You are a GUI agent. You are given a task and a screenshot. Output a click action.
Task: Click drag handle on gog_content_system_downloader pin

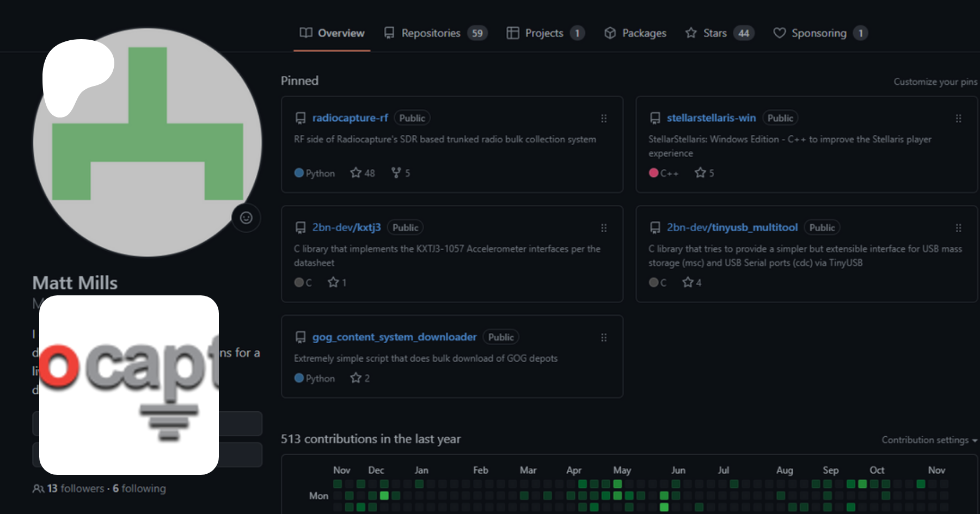(603, 338)
